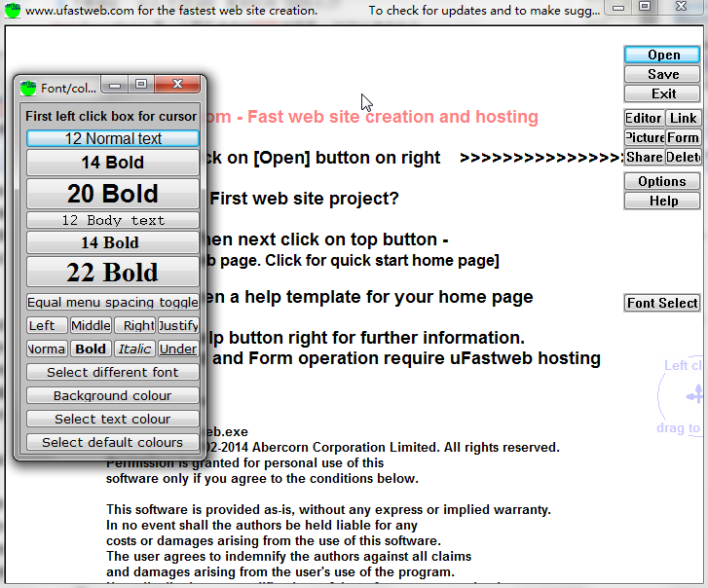Justify the text alignment
The image size is (708, 588).
coord(178,325)
